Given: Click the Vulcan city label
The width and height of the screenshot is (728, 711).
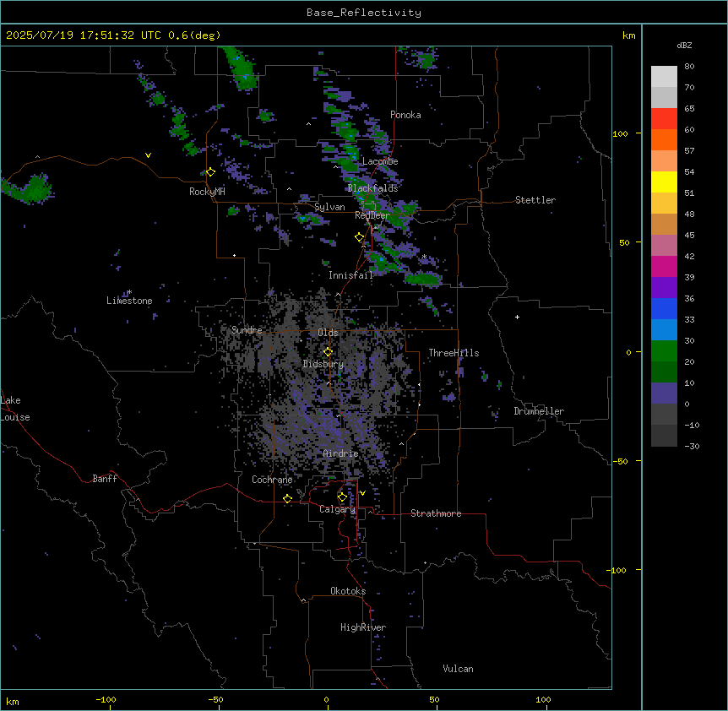Looking at the screenshot, I should point(458,669).
